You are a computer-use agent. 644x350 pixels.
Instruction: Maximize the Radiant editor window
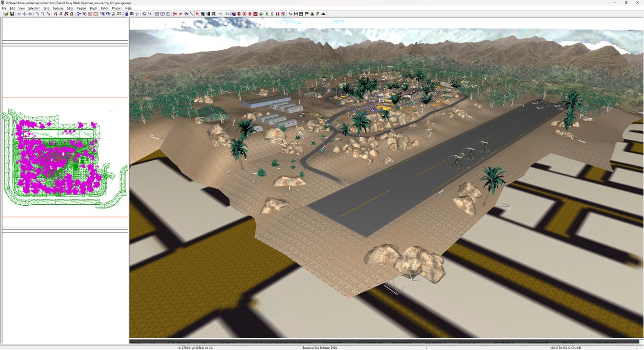click(626, 3)
